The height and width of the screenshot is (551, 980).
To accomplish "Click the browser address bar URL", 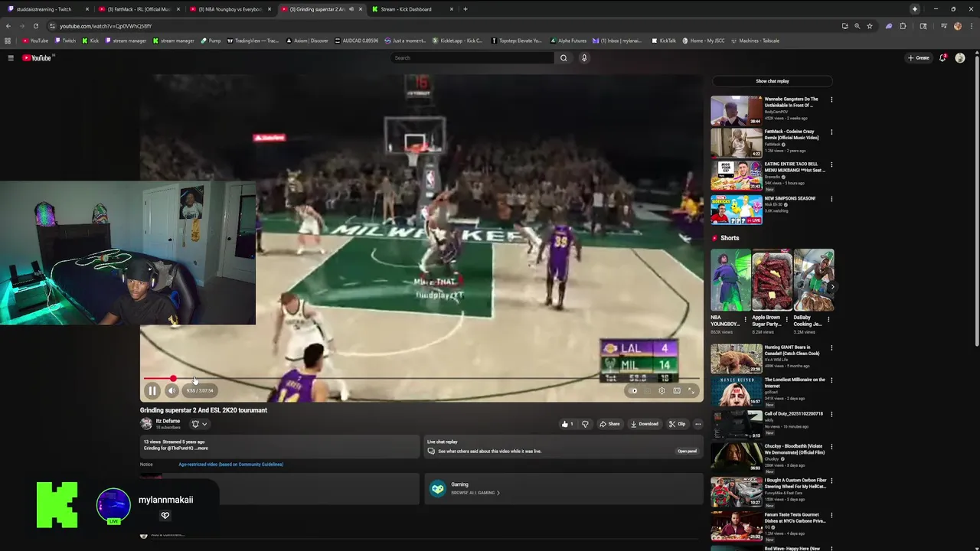I will tap(106, 26).
